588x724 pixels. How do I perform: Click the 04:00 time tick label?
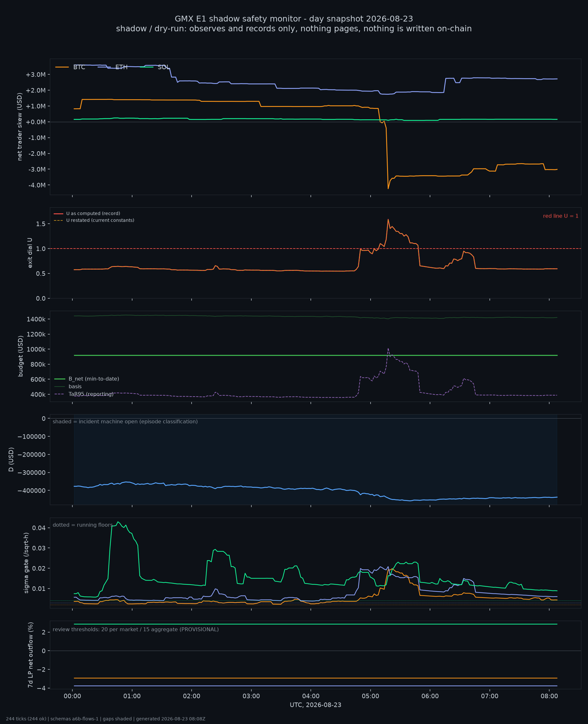(310, 696)
